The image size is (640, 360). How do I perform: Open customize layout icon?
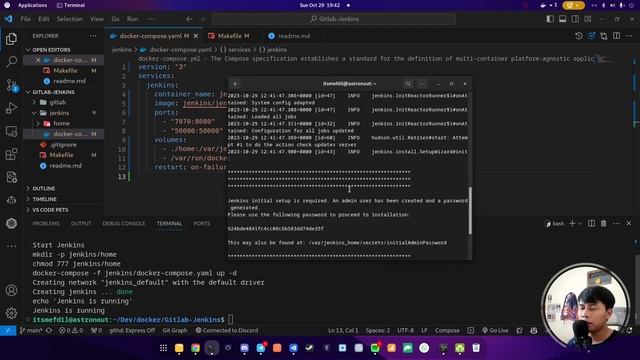point(588,19)
